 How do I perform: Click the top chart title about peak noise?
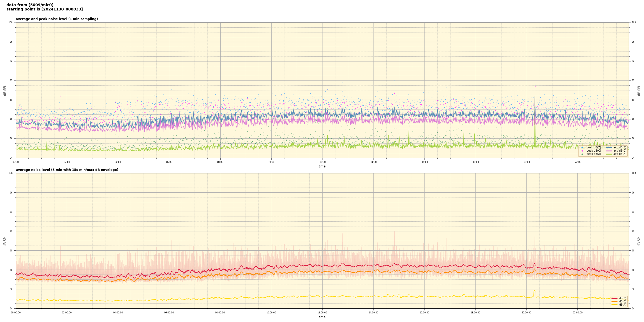pyautogui.click(x=57, y=19)
